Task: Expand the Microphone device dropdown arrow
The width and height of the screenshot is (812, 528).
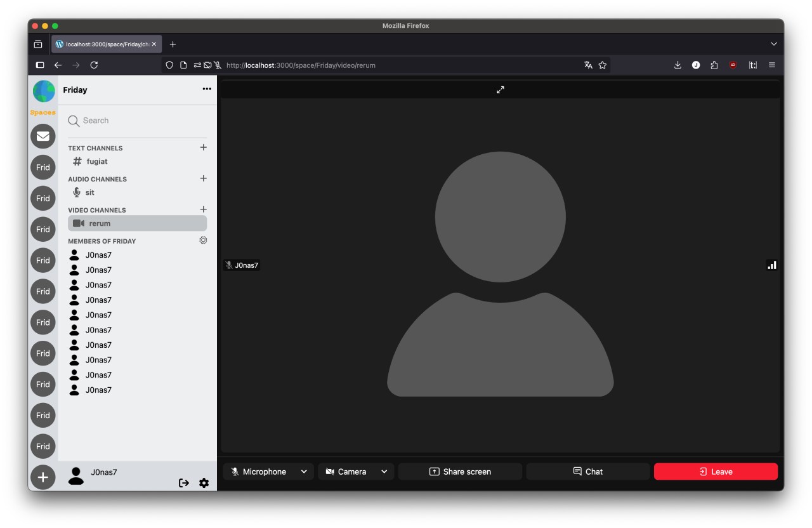Action: click(304, 472)
